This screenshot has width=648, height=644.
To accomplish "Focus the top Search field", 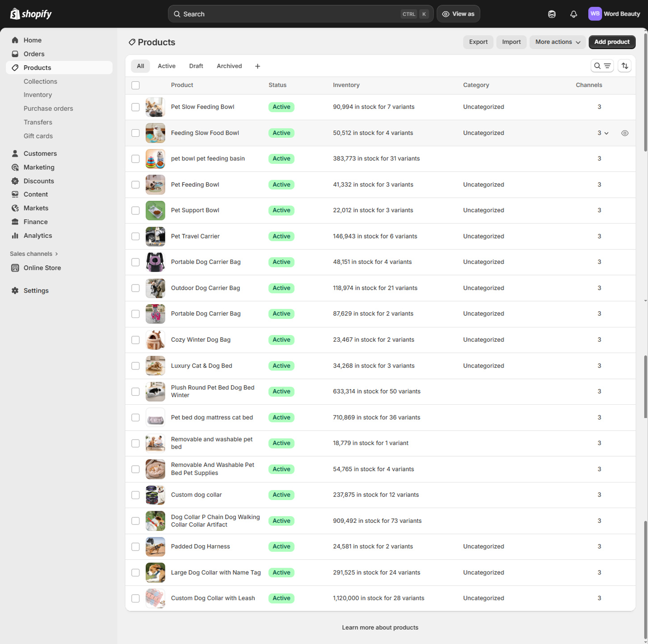I will (x=301, y=14).
